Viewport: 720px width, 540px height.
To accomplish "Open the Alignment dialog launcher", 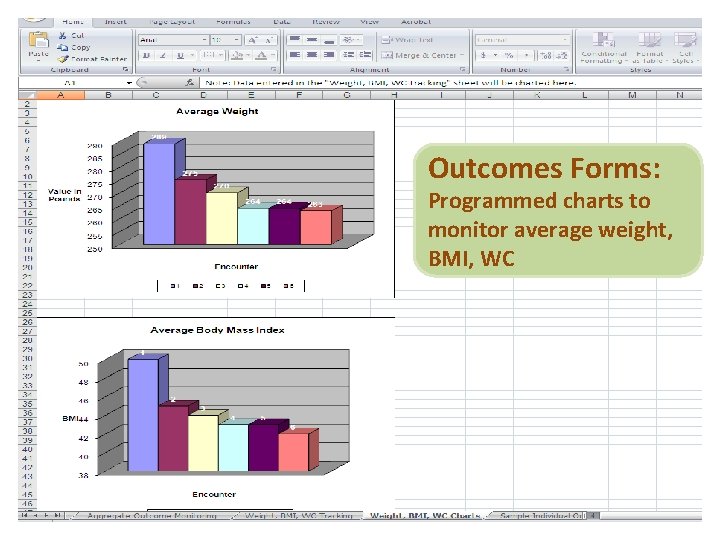I will pyautogui.click(x=462, y=69).
